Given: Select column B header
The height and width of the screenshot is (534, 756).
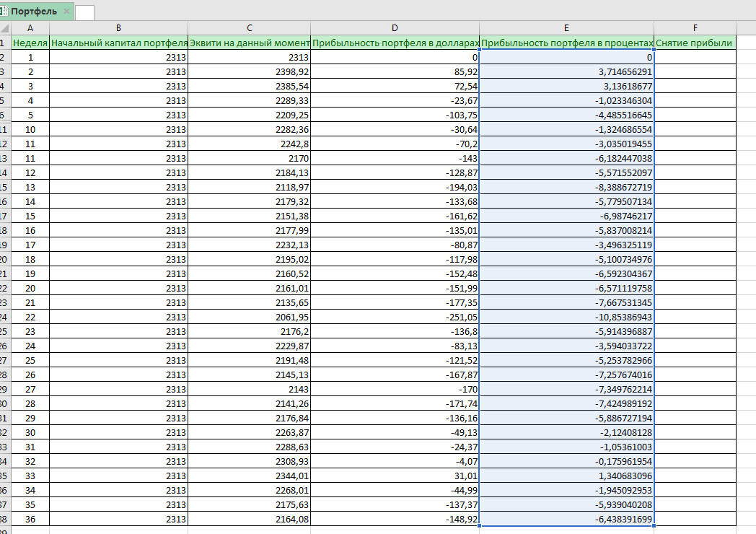Looking at the screenshot, I should tap(118, 28).
